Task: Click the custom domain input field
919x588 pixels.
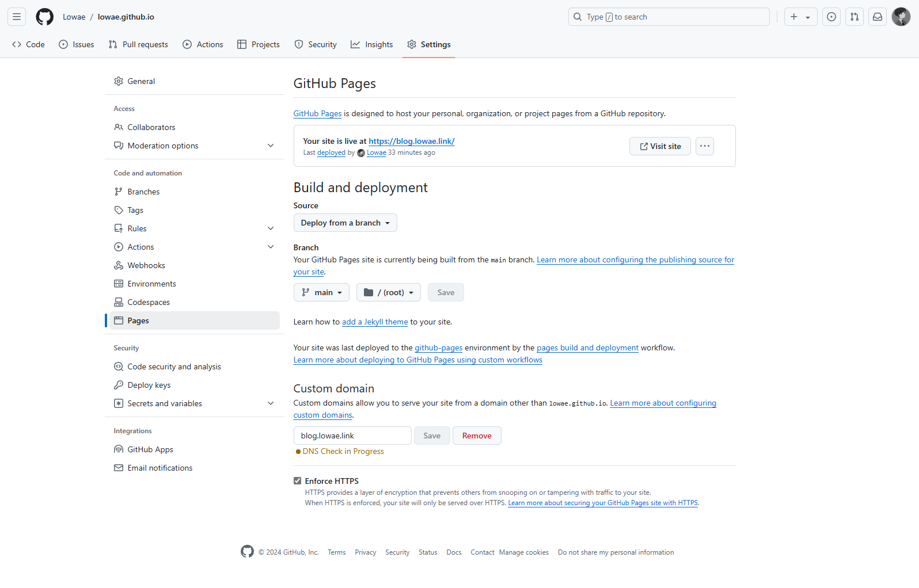Action: [352, 436]
